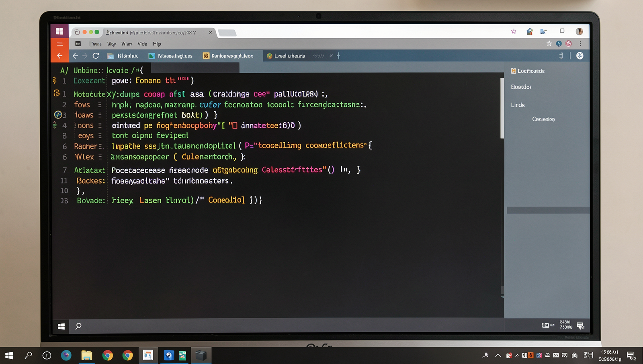
Task: Select the Lxeel uthewls tab
Action: pos(286,56)
